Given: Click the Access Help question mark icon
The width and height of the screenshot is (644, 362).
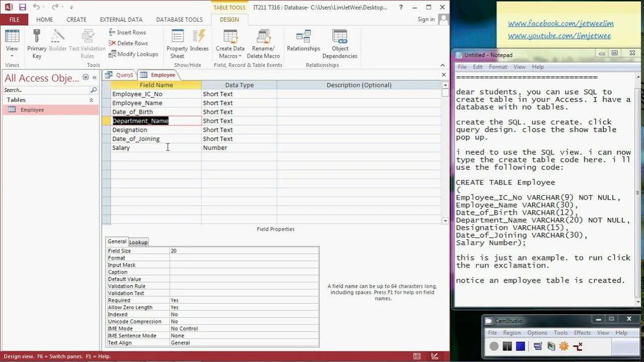Looking at the screenshot, I should tap(401, 7).
